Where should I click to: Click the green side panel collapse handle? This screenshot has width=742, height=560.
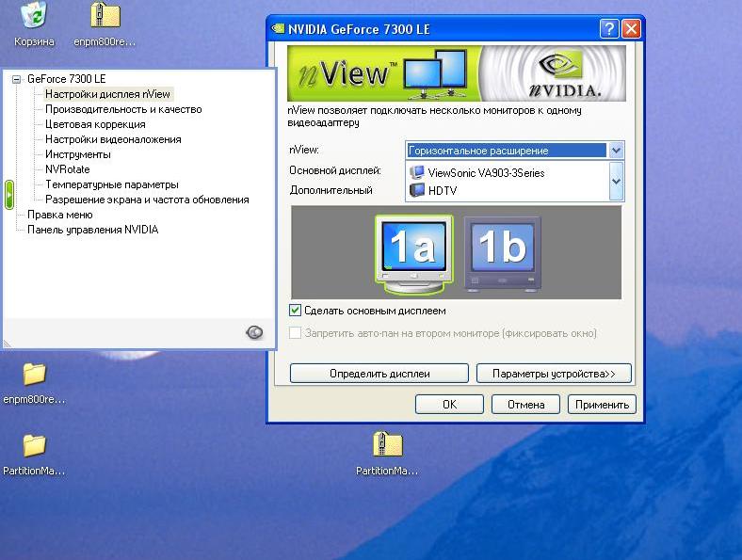(x=9, y=195)
